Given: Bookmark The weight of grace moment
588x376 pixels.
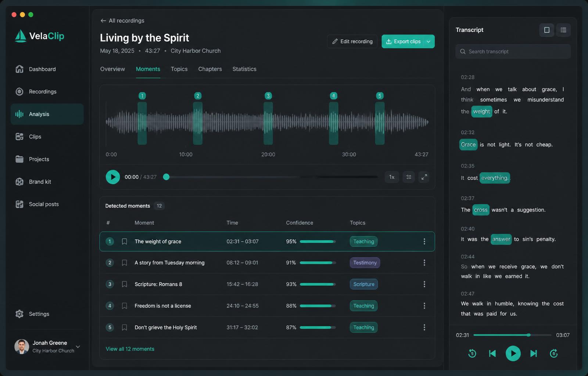Looking at the screenshot, I should click(124, 242).
